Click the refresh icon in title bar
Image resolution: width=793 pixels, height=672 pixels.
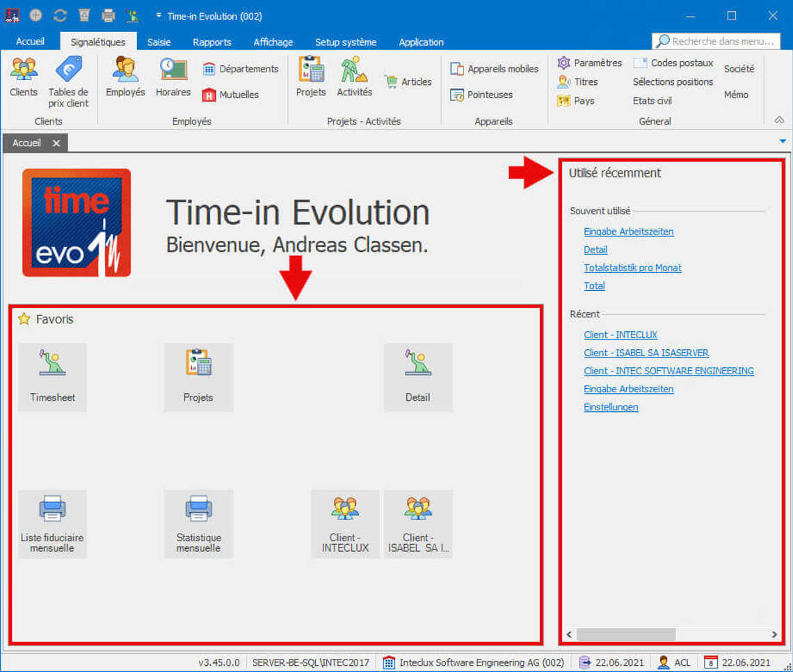click(x=60, y=16)
